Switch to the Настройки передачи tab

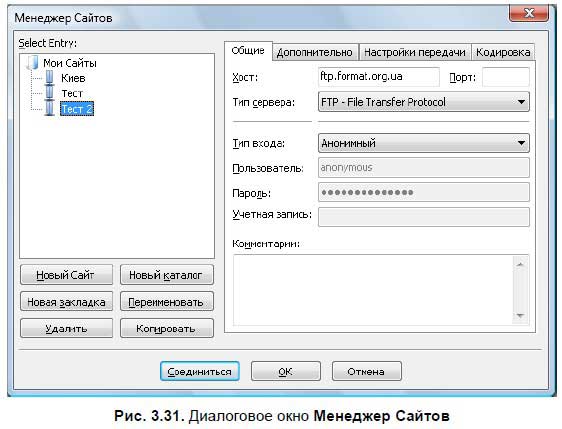click(x=415, y=52)
